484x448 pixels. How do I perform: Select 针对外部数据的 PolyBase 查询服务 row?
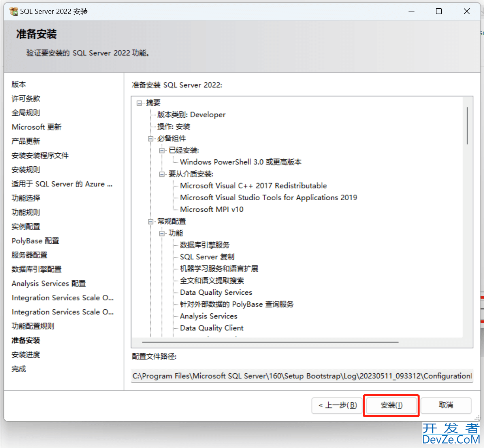click(237, 304)
